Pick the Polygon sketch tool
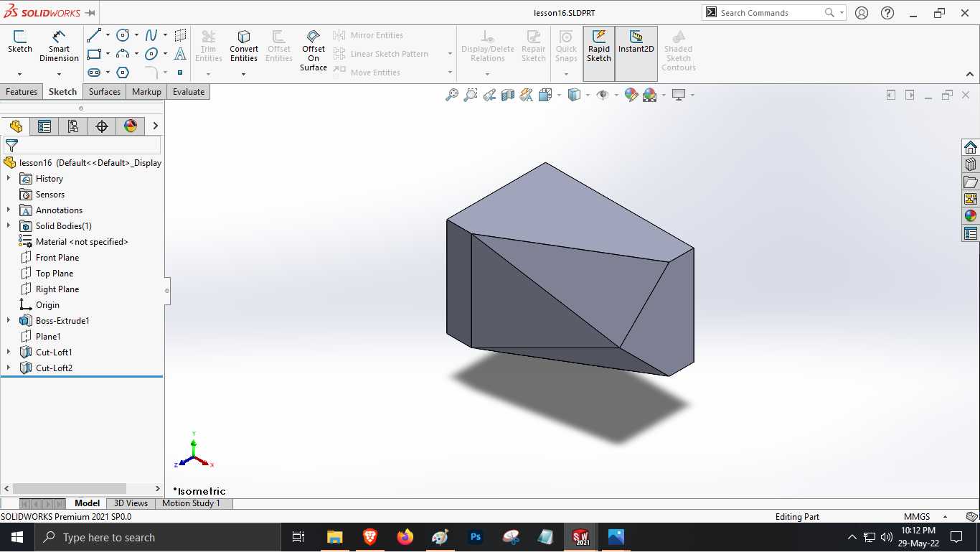The width and height of the screenshot is (980, 560). pos(123,73)
